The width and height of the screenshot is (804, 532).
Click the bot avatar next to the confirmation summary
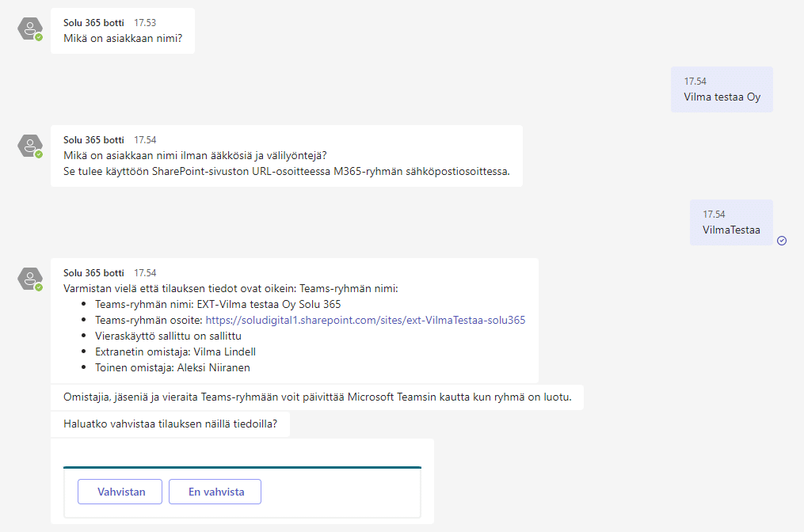click(x=29, y=279)
